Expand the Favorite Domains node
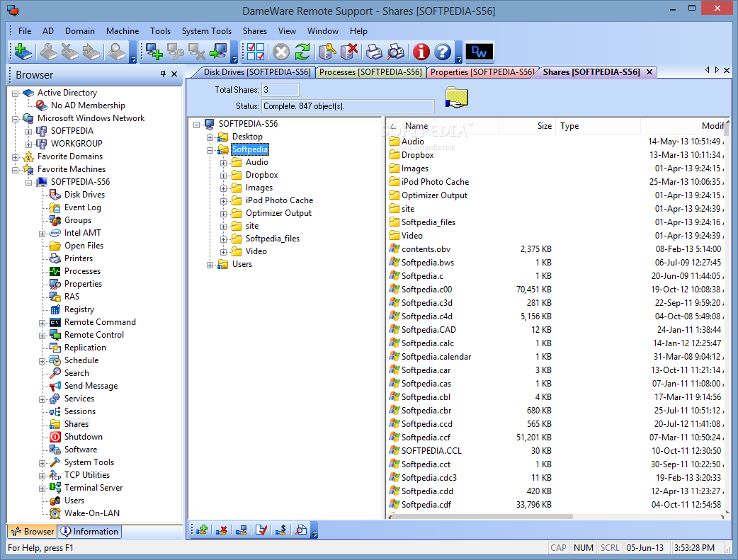The height and width of the screenshot is (560, 738). [x=15, y=156]
